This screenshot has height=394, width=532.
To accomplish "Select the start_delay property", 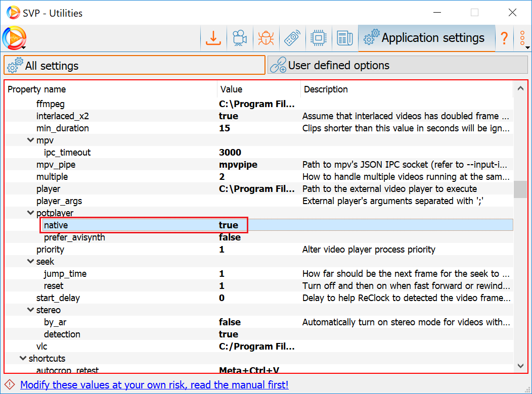I will point(258,298).
